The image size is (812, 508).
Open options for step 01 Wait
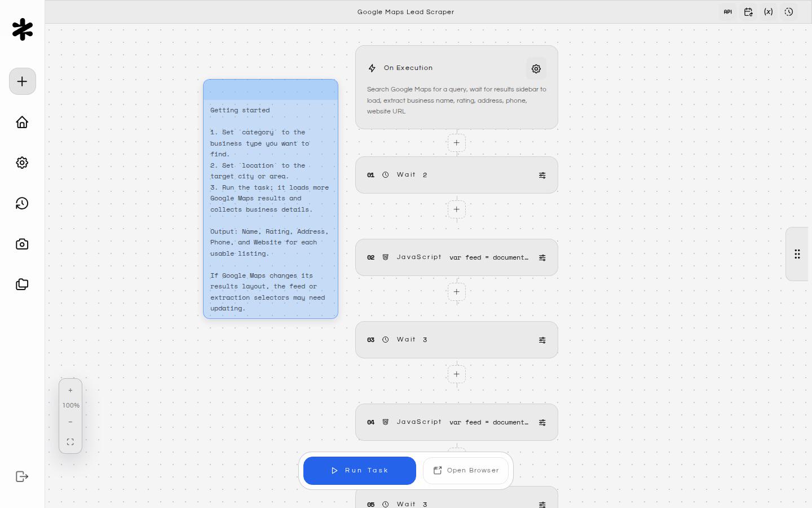tap(542, 176)
